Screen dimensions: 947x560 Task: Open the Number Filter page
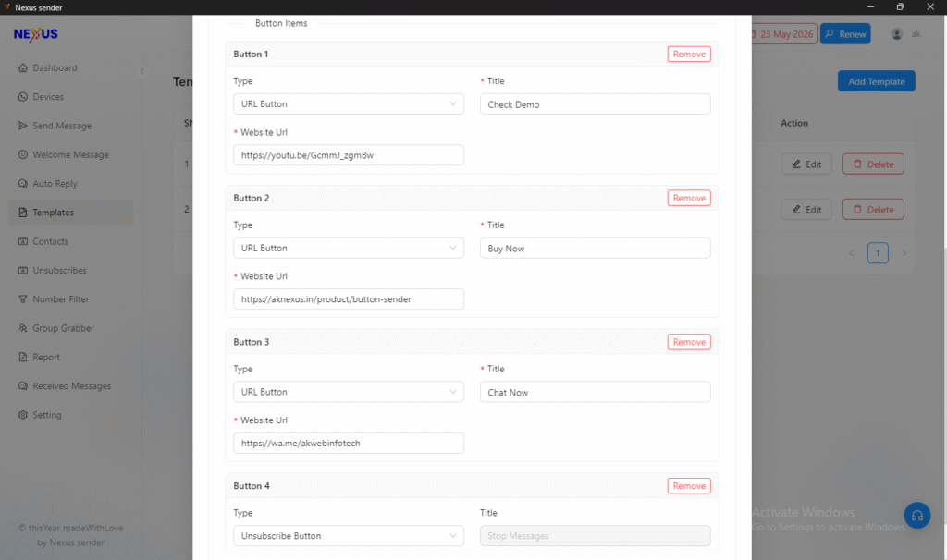[x=70, y=299]
